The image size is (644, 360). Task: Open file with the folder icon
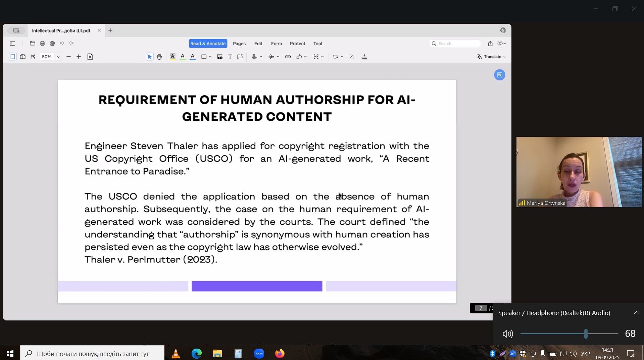(33, 43)
